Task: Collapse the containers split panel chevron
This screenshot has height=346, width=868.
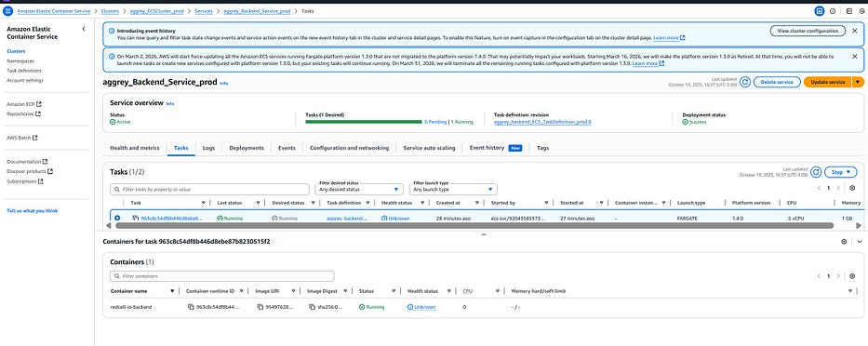Action: point(859,242)
